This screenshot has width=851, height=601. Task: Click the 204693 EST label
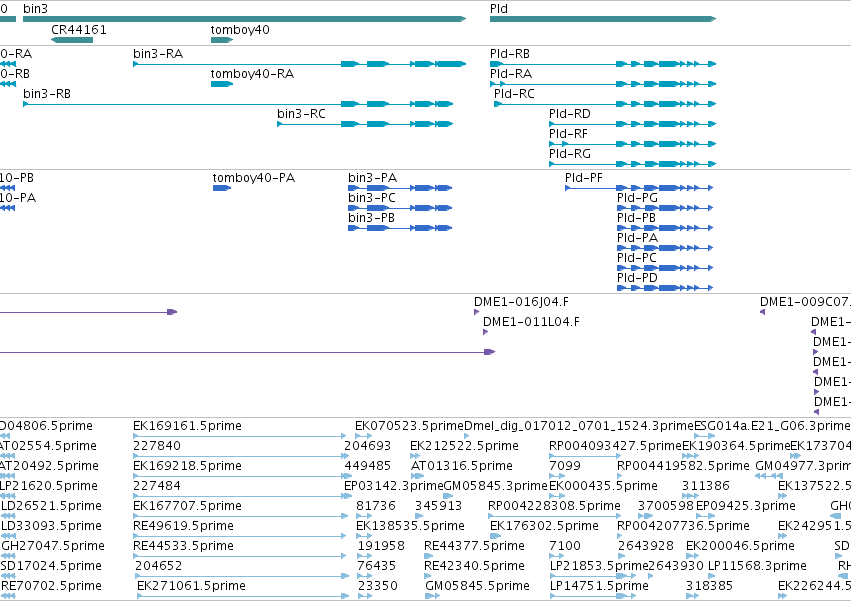pos(367,446)
